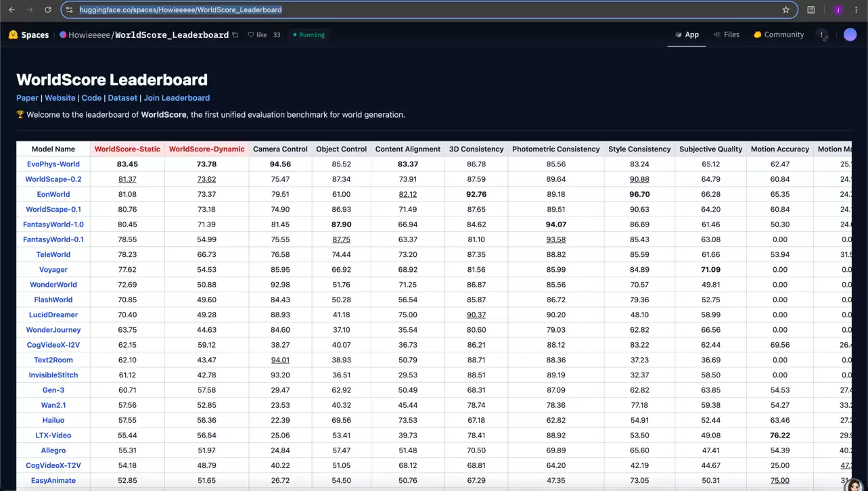Go back with the browser back arrow
Screen dimensions: 868x491
pos(12,10)
